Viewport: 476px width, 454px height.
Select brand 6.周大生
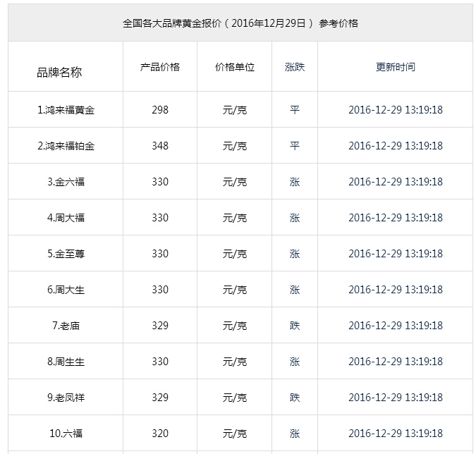tap(66, 290)
